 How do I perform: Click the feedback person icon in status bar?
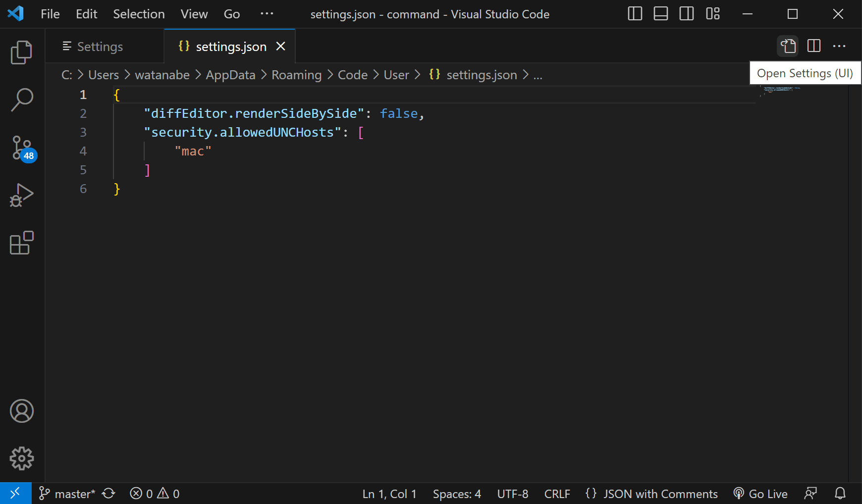(811, 494)
